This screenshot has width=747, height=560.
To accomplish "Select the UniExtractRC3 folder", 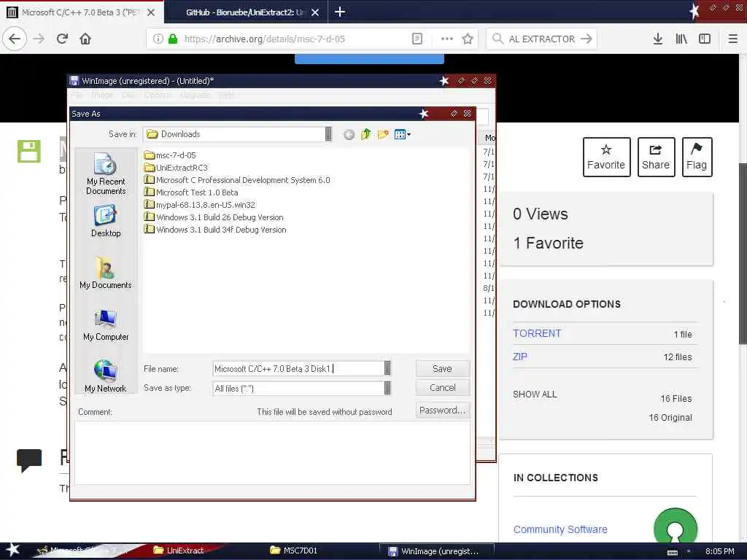I will click(x=176, y=168).
